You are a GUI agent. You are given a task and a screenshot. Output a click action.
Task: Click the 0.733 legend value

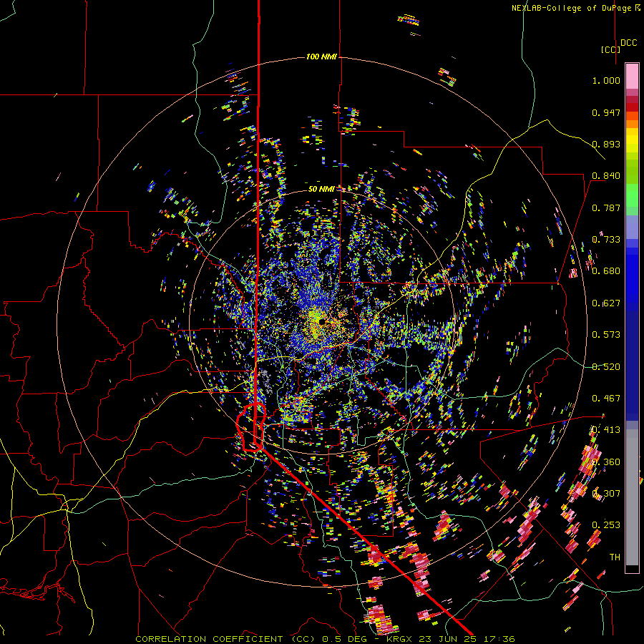[x=606, y=240]
